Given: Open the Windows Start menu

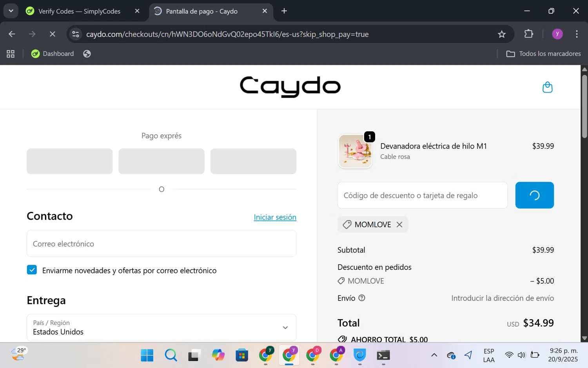Looking at the screenshot, I should [147, 355].
